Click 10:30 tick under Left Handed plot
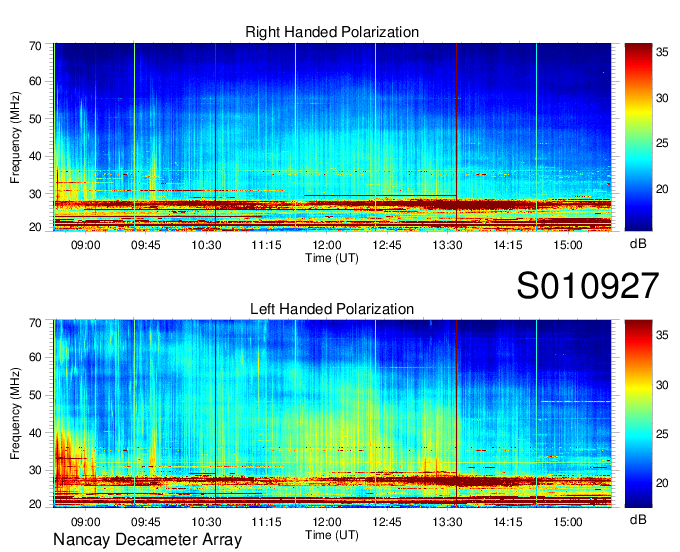 click(x=206, y=522)
